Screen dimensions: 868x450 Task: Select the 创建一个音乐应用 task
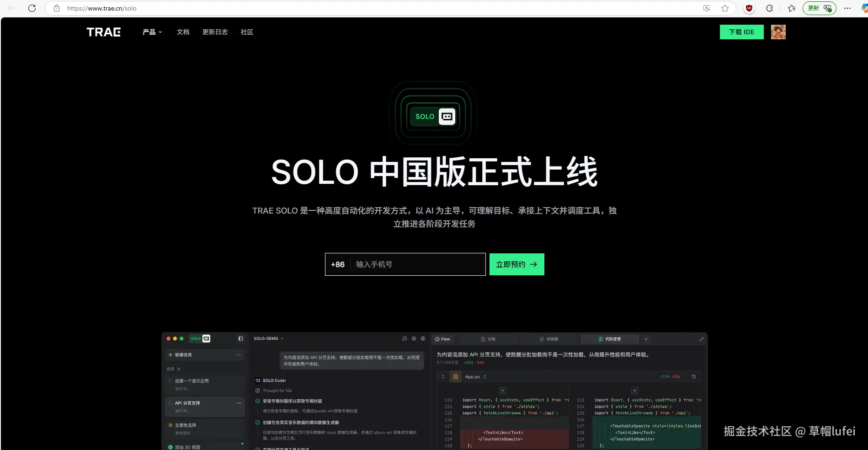tap(205, 384)
